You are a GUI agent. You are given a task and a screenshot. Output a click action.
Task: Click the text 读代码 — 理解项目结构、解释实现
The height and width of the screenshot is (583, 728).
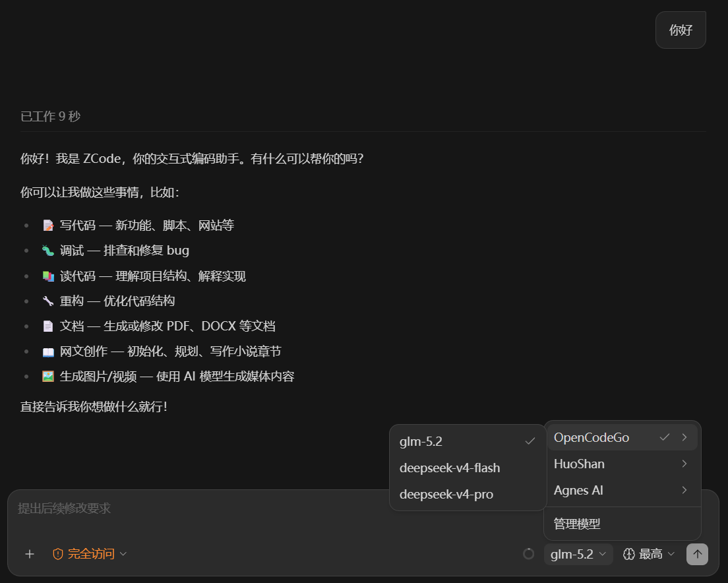[x=153, y=276]
